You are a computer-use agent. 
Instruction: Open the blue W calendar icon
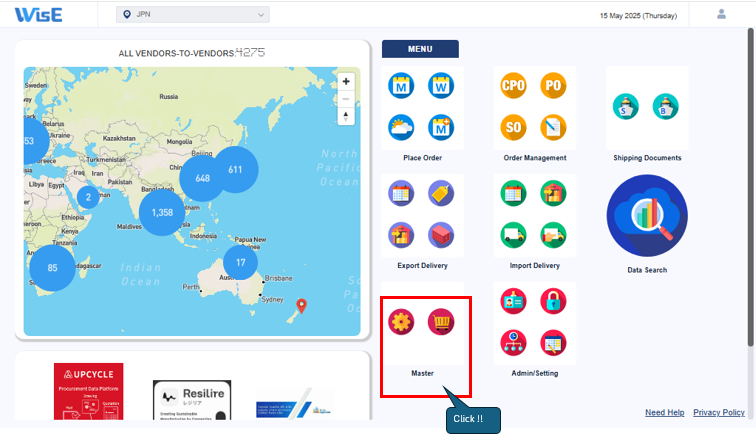[x=441, y=86]
